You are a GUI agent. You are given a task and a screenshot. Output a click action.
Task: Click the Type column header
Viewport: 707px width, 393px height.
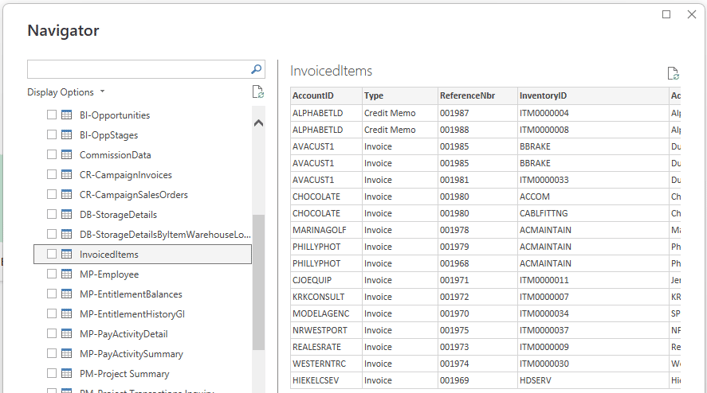400,96
